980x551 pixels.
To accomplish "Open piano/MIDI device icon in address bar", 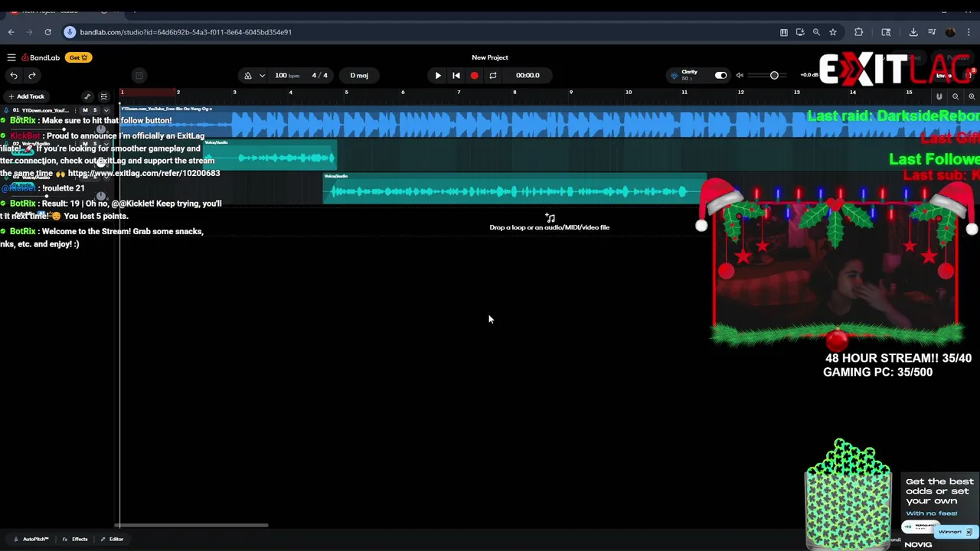I will tap(784, 32).
